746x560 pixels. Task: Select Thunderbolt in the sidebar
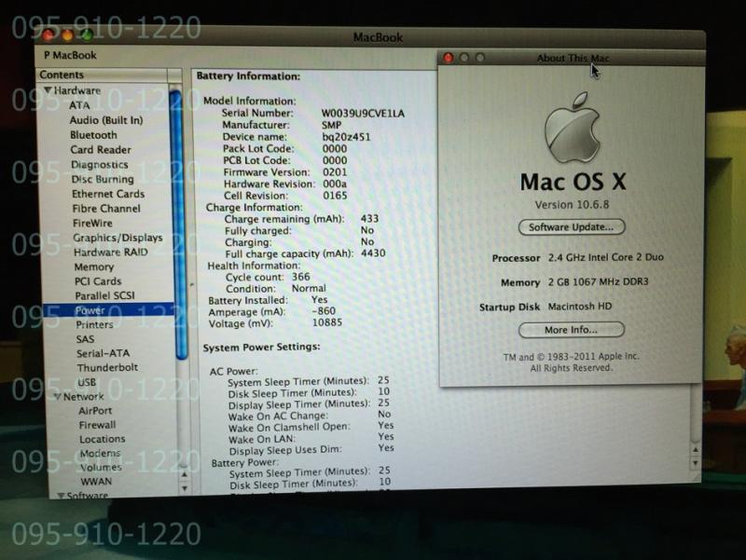(x=107, y=367)
